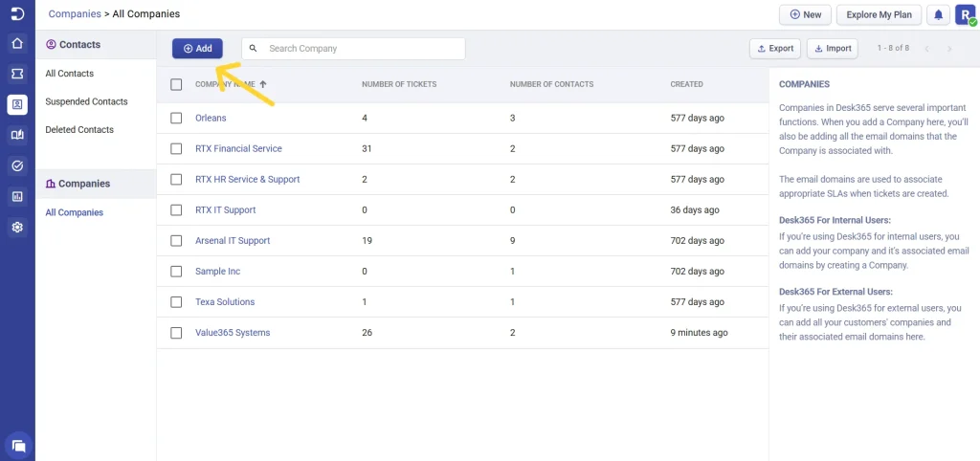
Task: Click the search magnifier icon
Action: point(253,48)
